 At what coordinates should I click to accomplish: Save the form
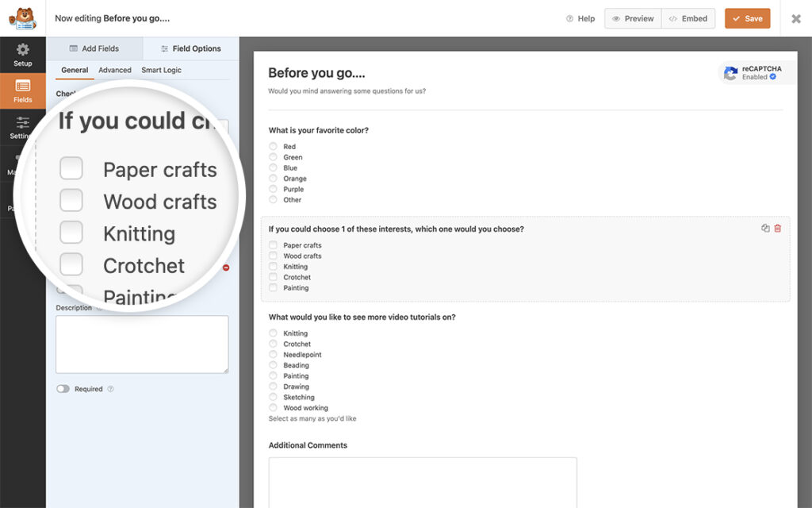click(747, 17)
